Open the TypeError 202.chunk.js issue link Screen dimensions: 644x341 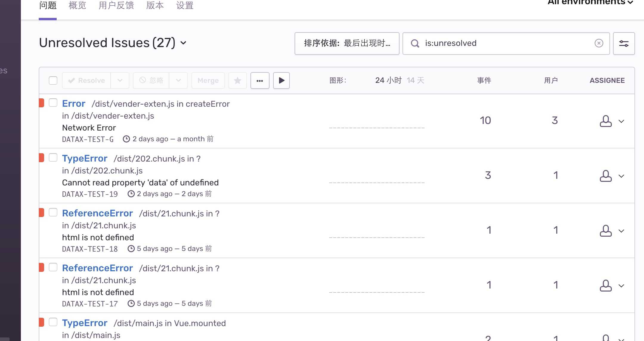[85, 158]
